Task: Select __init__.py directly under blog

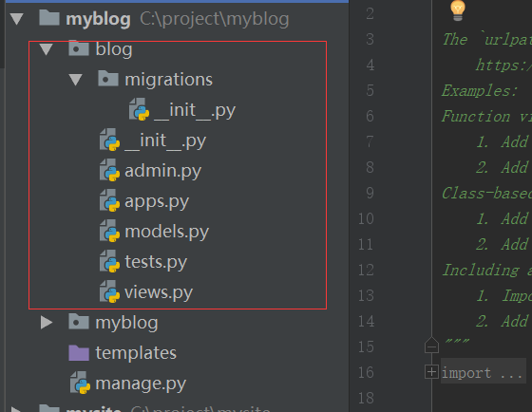Action: (x=165, y=140)
